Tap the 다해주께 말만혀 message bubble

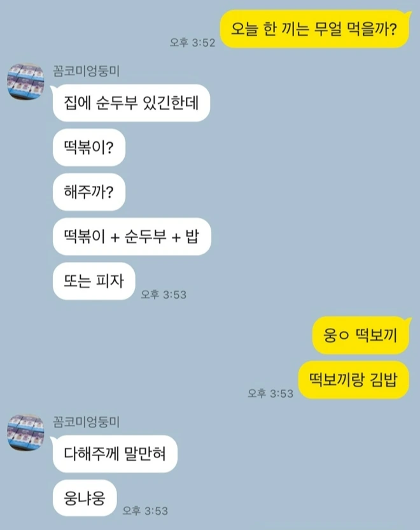point(115,454)
